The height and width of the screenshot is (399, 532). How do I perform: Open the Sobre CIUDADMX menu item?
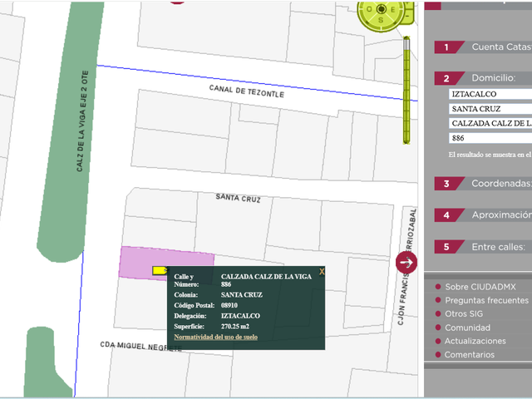(480, 287)
